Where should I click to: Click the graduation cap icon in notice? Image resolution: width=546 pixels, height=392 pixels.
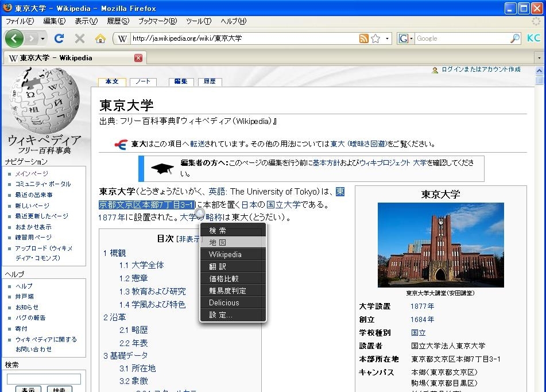162,169
